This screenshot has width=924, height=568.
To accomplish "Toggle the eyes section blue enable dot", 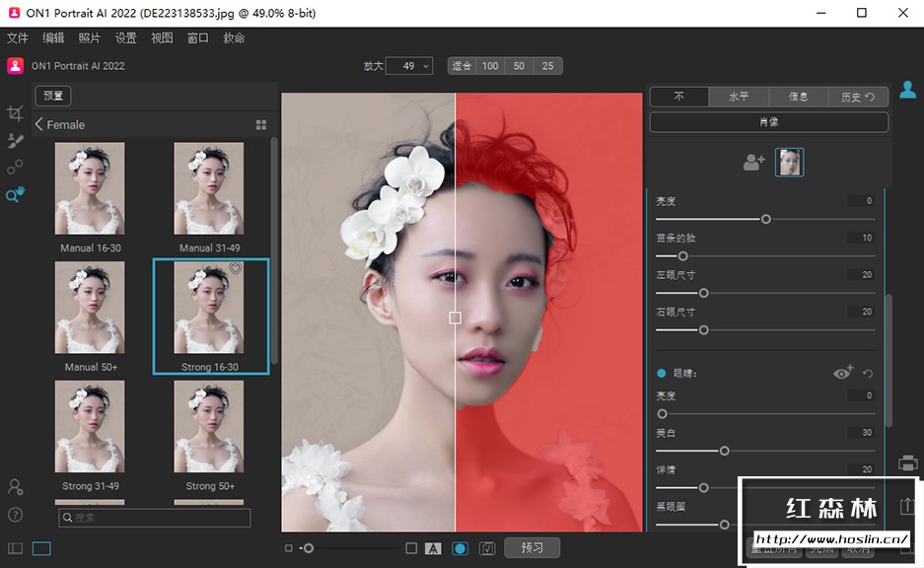I will click(662, 374).
